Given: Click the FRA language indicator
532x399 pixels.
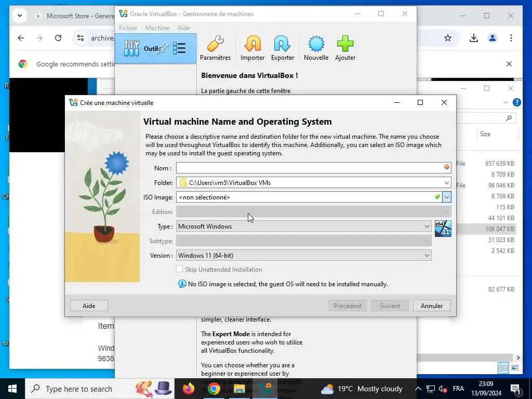Looking at the screenshot, I should click(x=458, y=389).
